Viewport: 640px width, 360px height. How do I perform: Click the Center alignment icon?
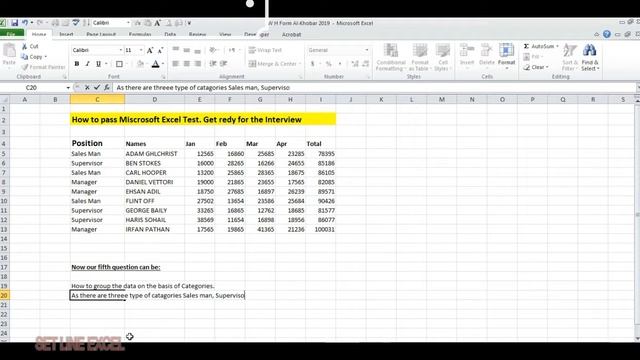pyautogui.click(x=187, y=64)
